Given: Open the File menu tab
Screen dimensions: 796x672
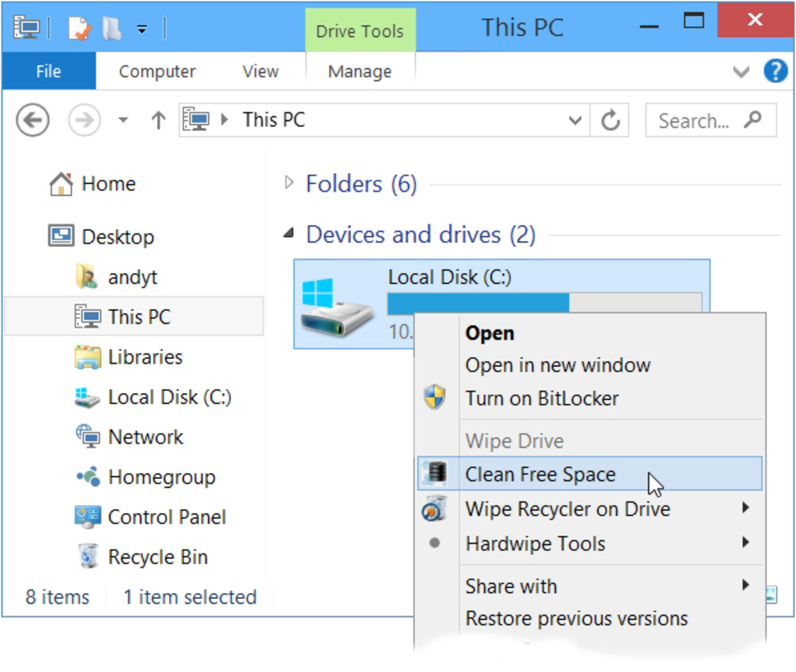Looking at the screenshot, I should [49, 71].
